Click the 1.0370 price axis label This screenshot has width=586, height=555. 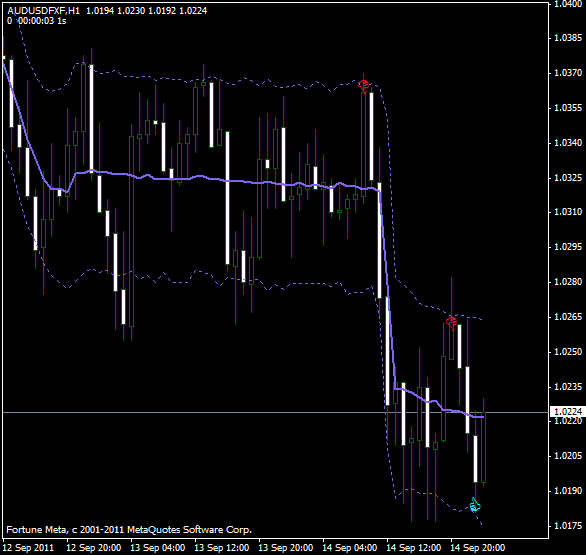coord(568,73)
